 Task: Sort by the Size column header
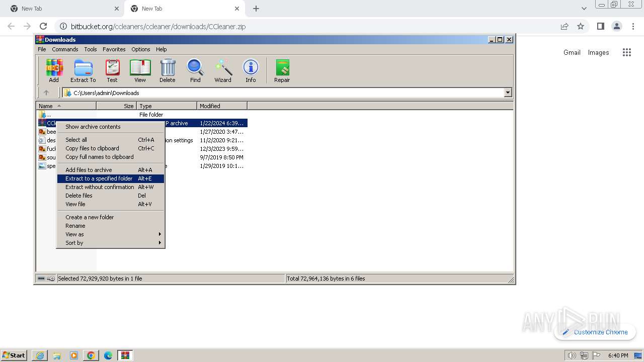117,106
